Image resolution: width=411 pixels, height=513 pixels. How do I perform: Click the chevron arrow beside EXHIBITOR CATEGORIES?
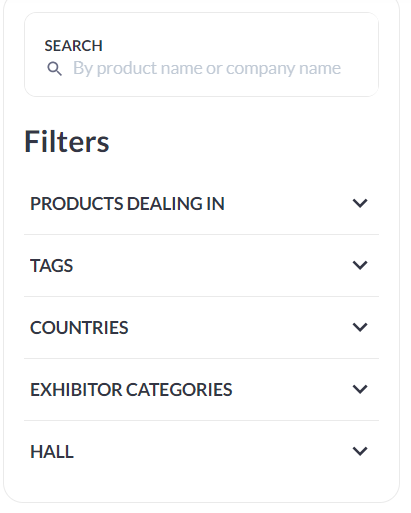360,389
